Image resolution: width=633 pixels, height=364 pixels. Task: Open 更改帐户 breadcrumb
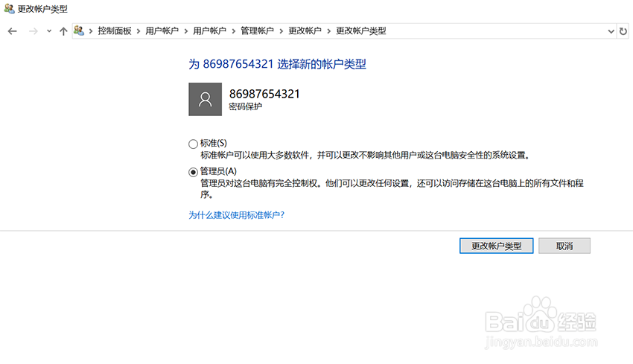(305, 31)
